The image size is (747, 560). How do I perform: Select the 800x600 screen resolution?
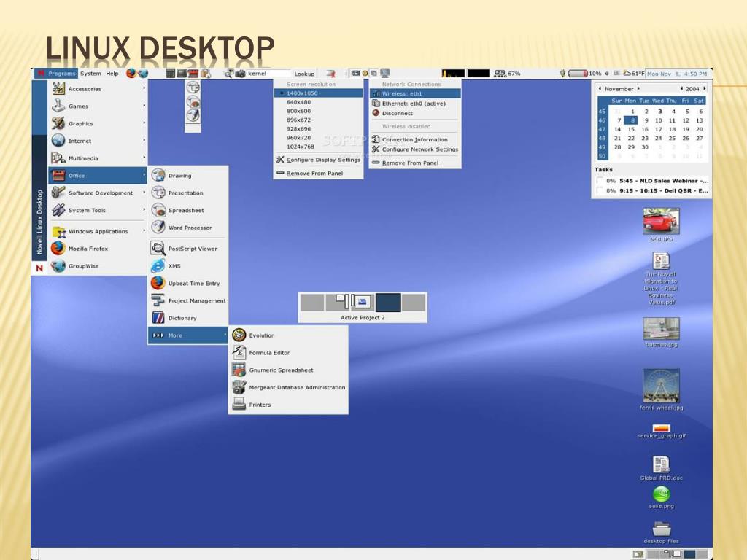pos(318,111)
